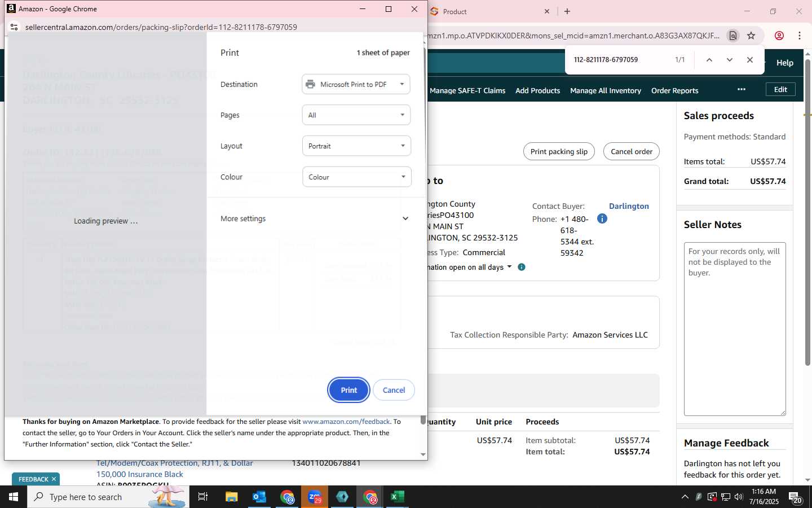The width and height of the screenshot is (812, 508).
Task: Open Darlington buyer contact link
Action: (x=629, y=206)
